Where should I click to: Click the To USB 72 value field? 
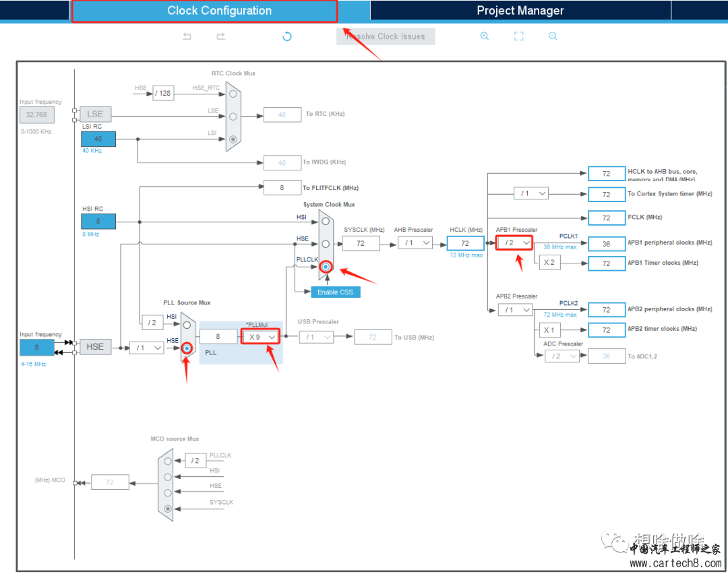[372, 337]
